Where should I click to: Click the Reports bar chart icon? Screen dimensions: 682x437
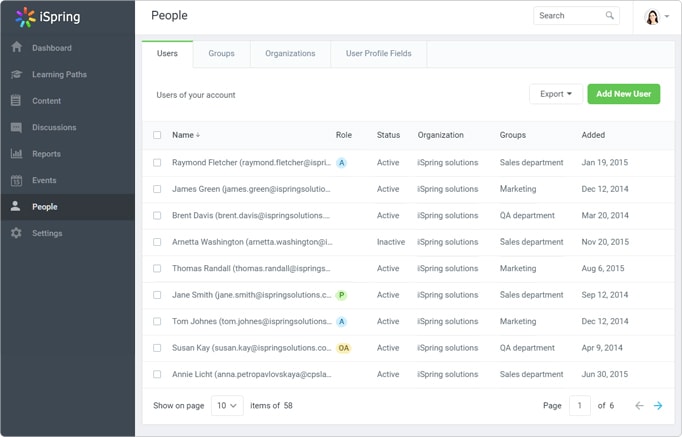16,154
